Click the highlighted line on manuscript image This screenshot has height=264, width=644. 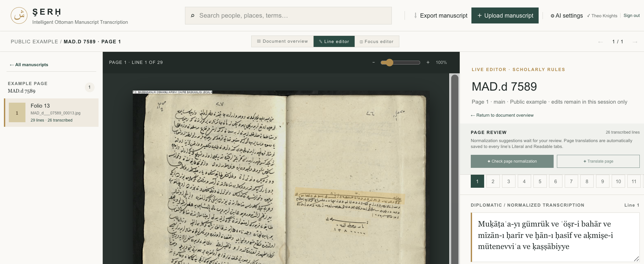350,196
